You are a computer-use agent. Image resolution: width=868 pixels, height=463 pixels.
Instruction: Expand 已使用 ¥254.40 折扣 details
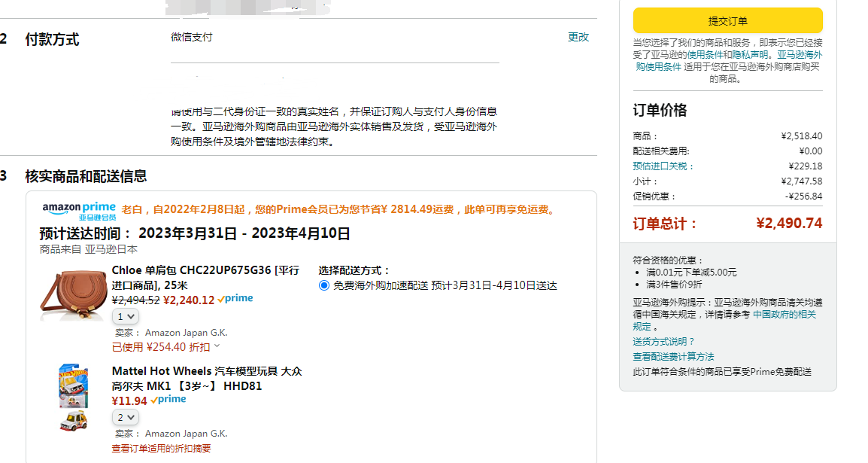coord(165,347)
